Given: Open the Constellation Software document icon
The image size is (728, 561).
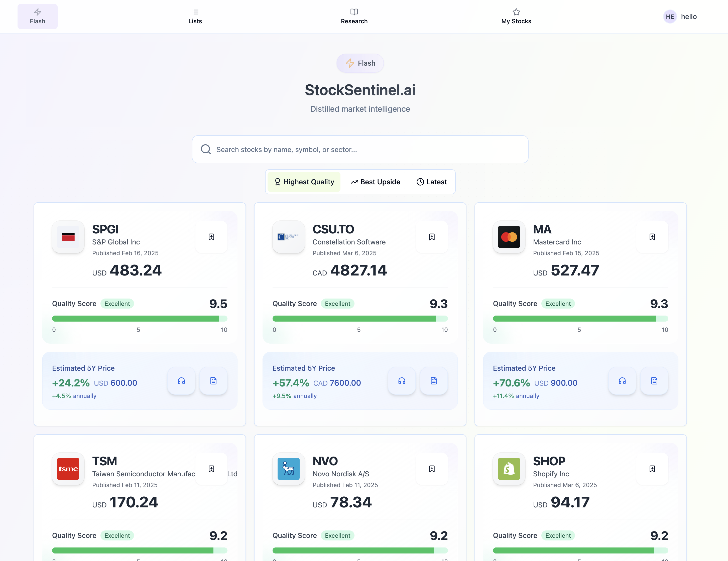Looking at the screenshot, I should coord(434,381).
